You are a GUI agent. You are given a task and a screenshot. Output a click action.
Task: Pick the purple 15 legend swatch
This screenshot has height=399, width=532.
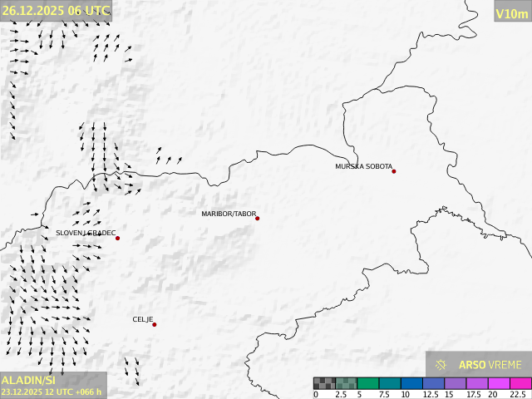tap(455, 383)
